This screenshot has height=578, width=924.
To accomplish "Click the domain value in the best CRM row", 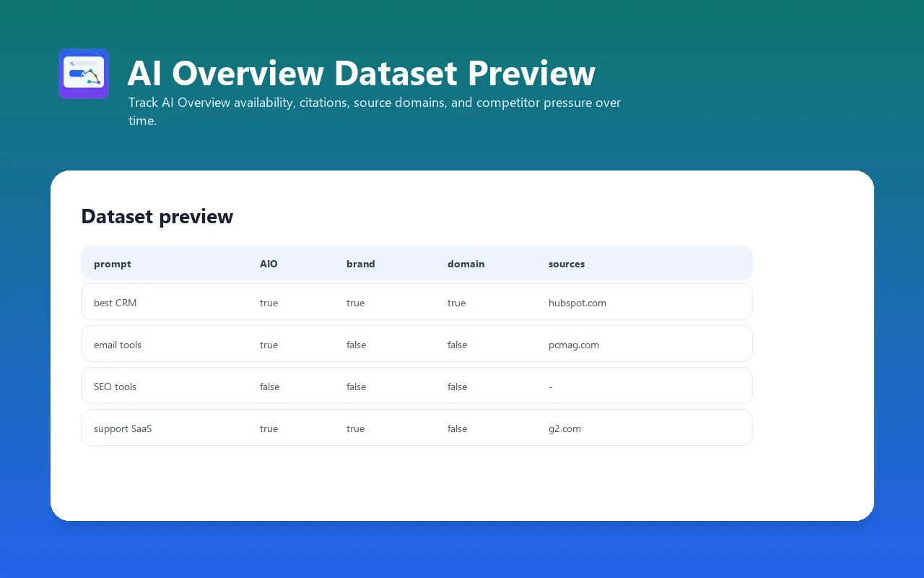I will (x=457, y=303).
